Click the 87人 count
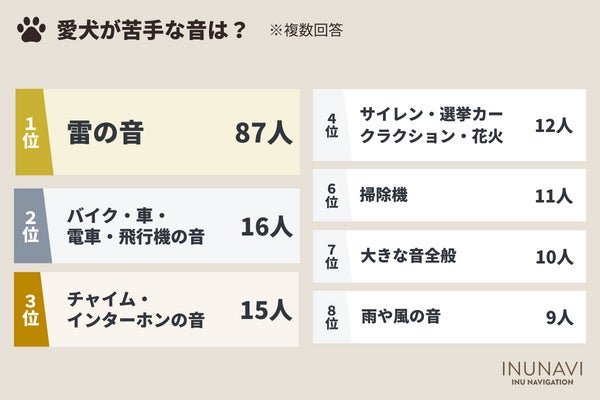The width and height of the screenshot is (600, 400). (x=262, y=134)
